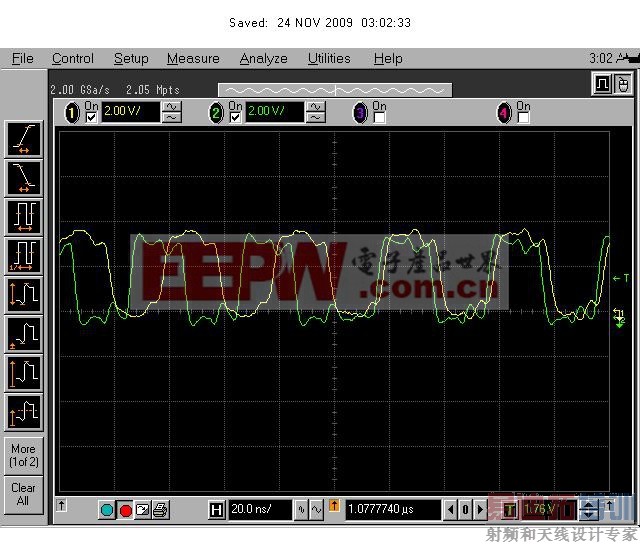Image resolution: width=640 pixels, height=544 pixels.
Task: Click the mouse mode icon top right
Action: pos(623,84)
